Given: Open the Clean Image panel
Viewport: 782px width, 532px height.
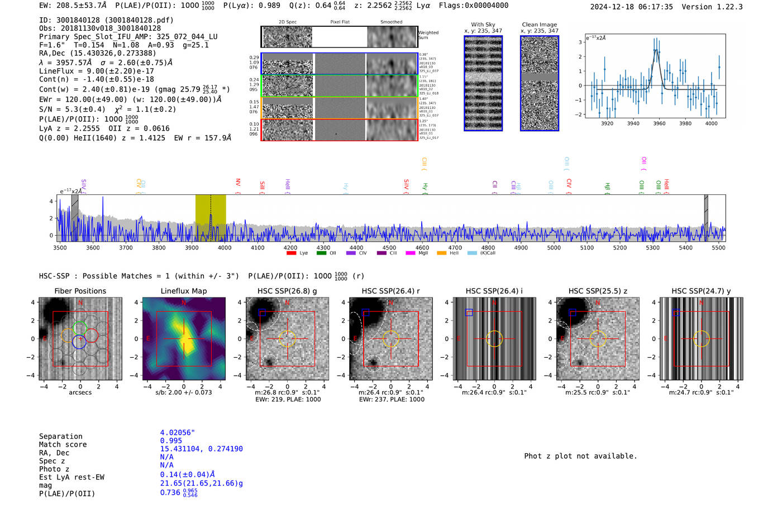Looking at the screenshot, I should [x=540, y=84].
